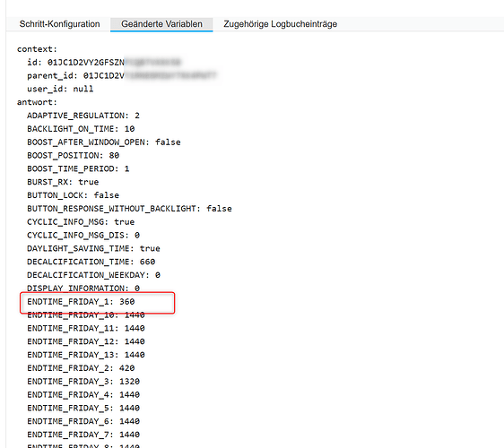Click DECALCIFICATION_TIME: 660 line

click(91, 262)
